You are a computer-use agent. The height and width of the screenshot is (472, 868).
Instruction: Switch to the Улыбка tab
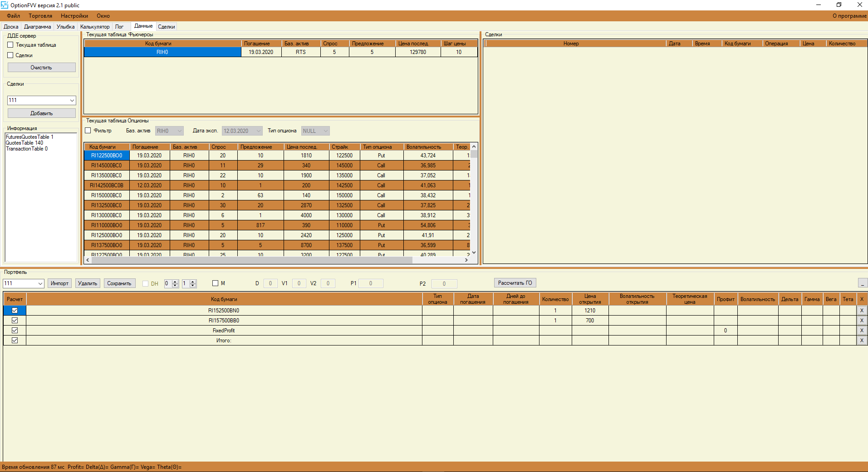click(65, 27)
